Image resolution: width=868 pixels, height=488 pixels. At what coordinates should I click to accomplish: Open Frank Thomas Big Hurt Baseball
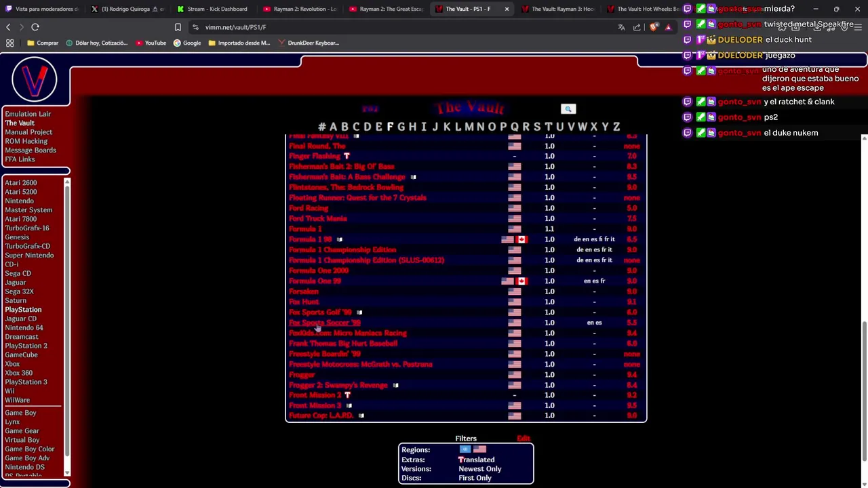[343, 344]
